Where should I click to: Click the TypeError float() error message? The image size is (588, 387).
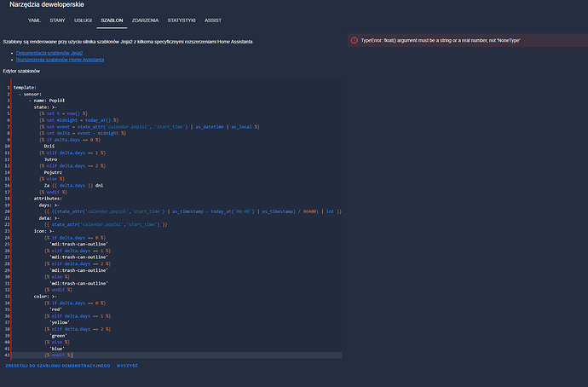click(x=441, y=41)
